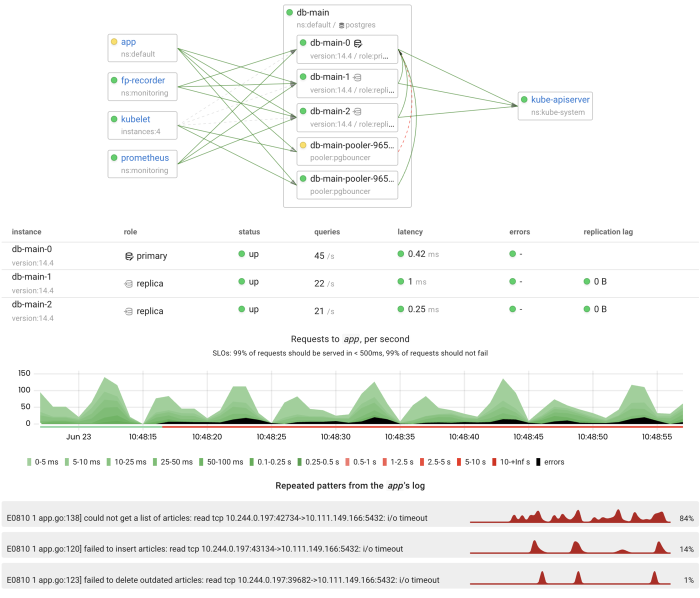Select the instance column header

[x=26, y=232]
